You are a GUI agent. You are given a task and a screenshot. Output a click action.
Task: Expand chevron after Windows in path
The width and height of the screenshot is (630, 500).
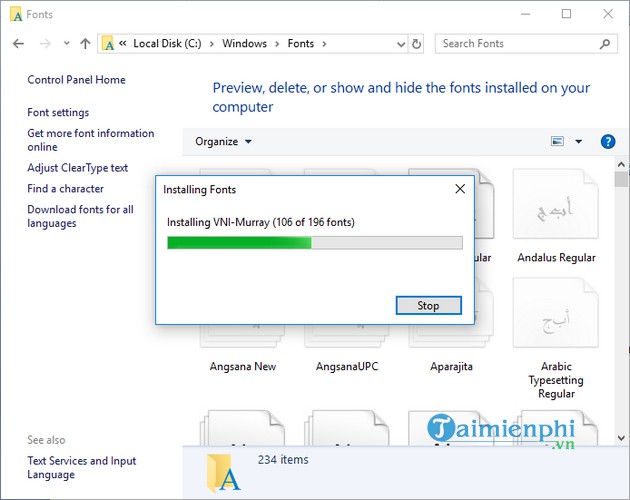tap(277, 44)
